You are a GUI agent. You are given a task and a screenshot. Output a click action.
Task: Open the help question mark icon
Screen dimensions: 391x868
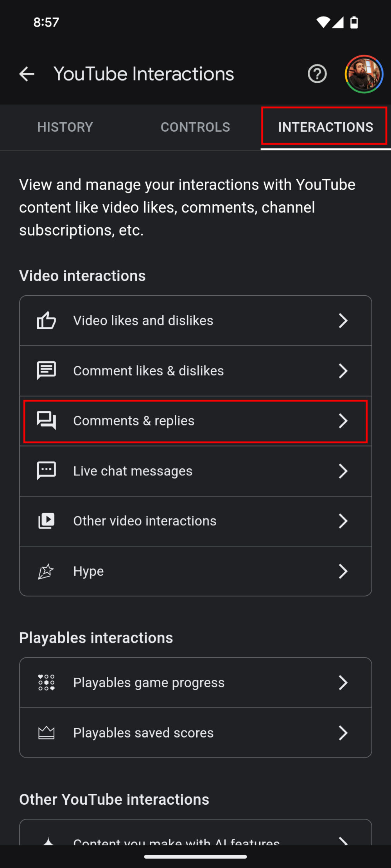pyautogui.click(x=317, y=74)
